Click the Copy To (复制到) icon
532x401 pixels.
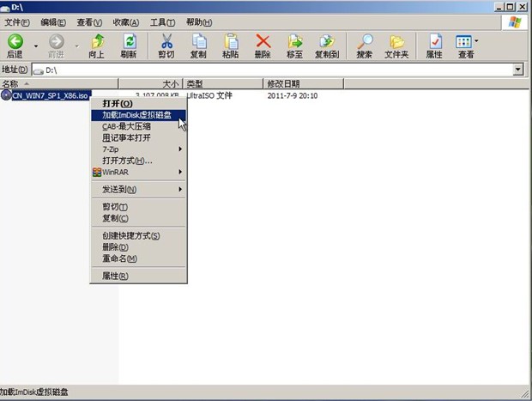click(327, 41)
